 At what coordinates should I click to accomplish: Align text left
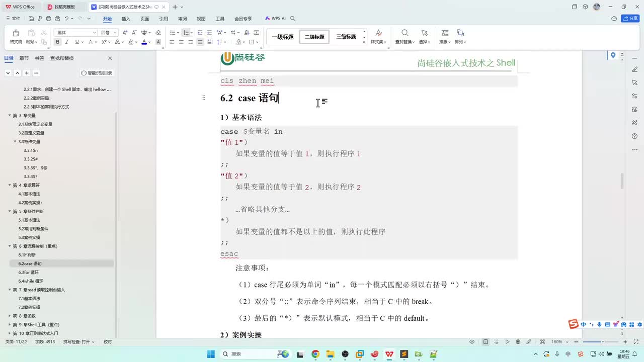click(x=172, y=42)
